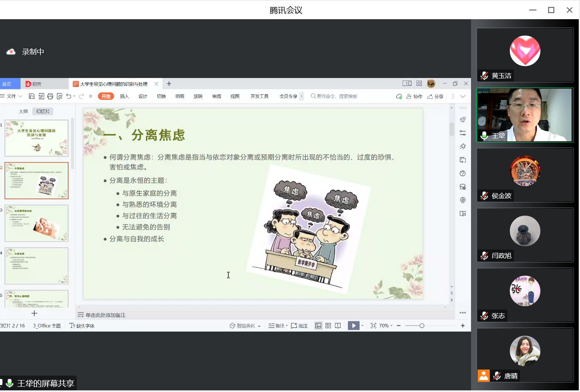Screen dimensions: 580x392
Task: Click the 分享 share button
Action: click(x=436, y=96)
